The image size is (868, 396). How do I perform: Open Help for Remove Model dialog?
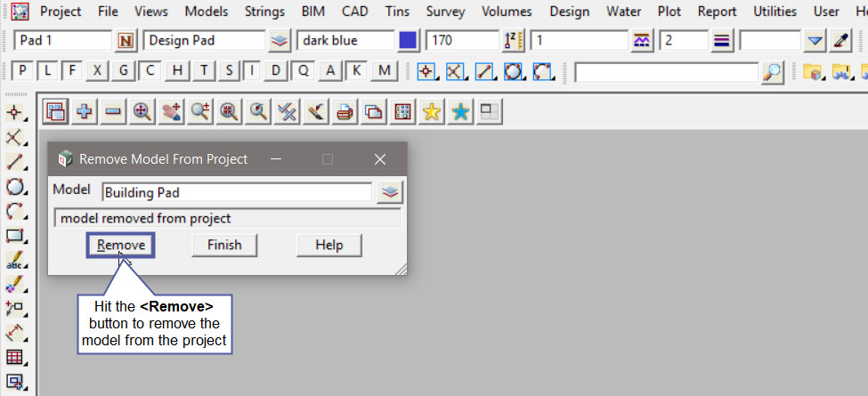point(329,245)
